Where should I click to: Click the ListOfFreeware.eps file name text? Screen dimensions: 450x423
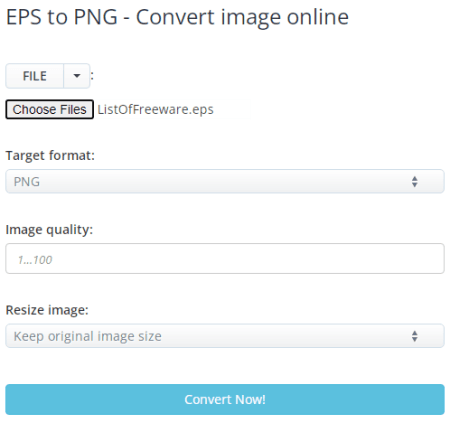click(155, 110)
